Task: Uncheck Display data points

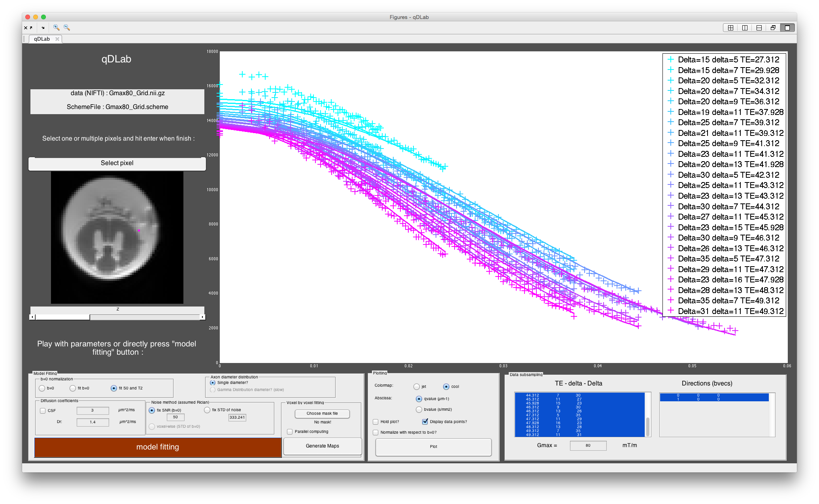Action: [425, 422]
